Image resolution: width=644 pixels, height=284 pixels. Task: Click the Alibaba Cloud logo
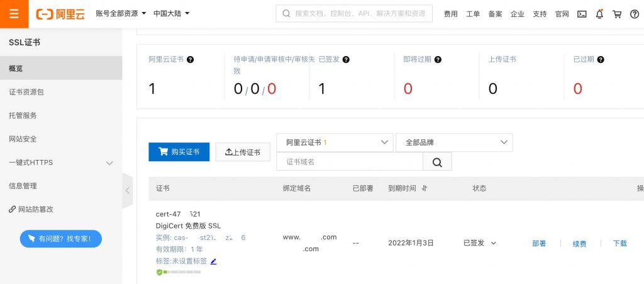60,14
